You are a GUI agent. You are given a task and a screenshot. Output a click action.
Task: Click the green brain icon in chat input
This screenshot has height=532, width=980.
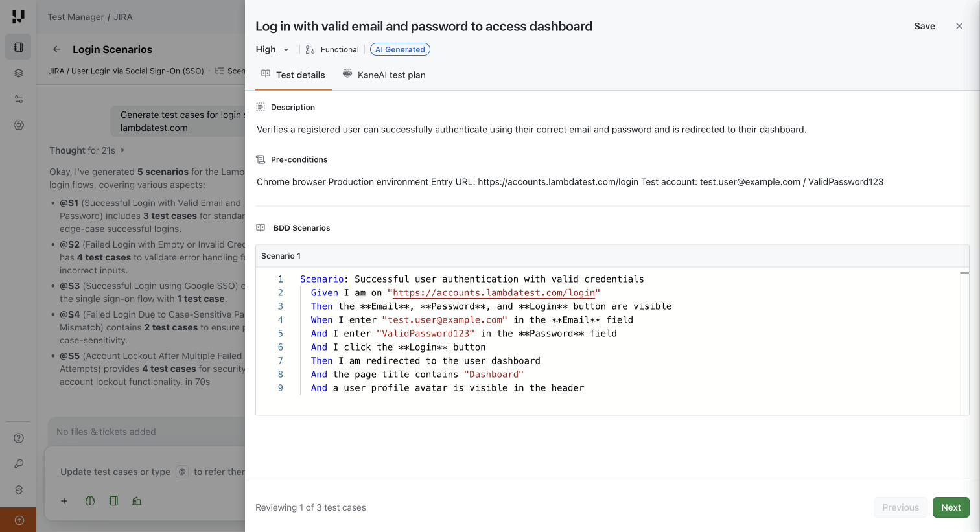tap(90, 501)
